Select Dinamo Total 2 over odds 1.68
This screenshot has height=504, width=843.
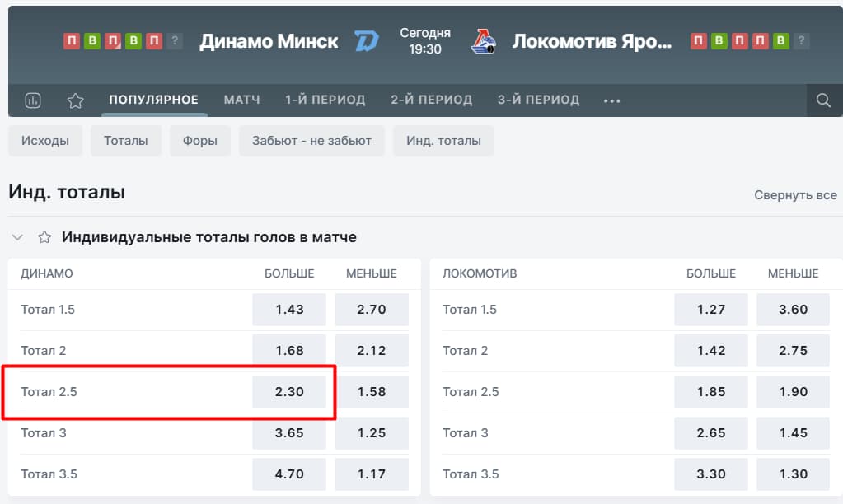289,350
